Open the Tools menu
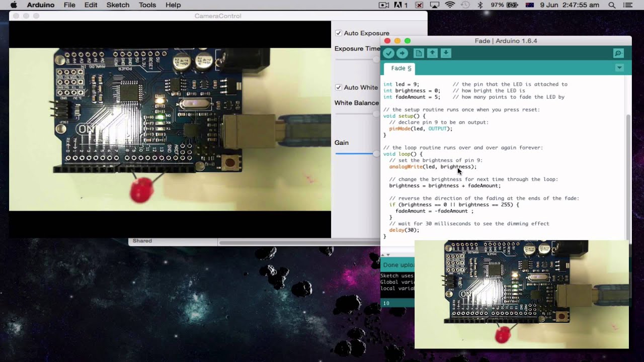The image size is (644, 362). 147,5
